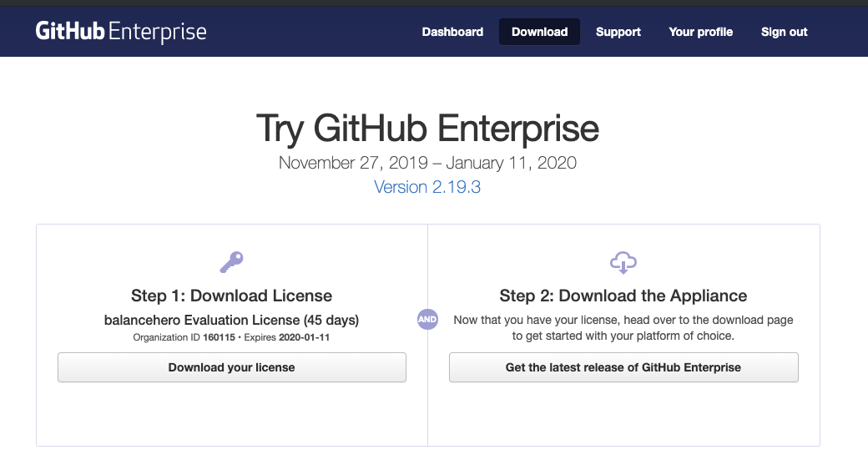Get the latest release of GitHub Enterprise
Screen dimensions: 868x465
click(623, 367)
